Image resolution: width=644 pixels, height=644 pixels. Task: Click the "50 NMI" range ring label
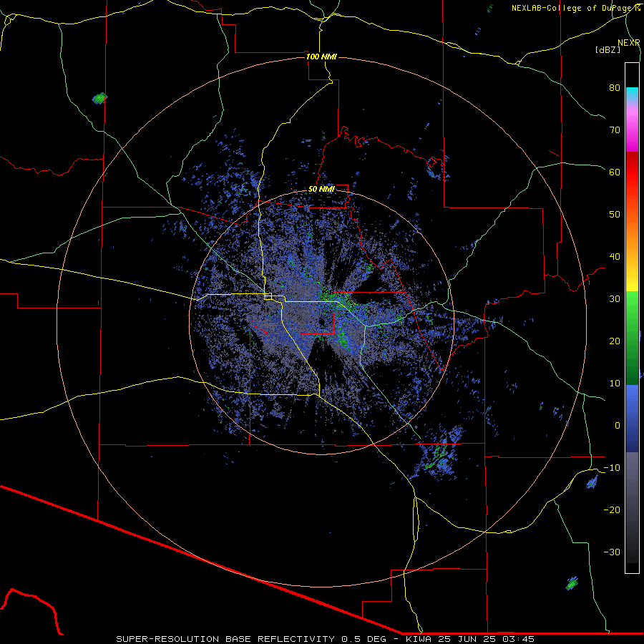tap(321, 190)
